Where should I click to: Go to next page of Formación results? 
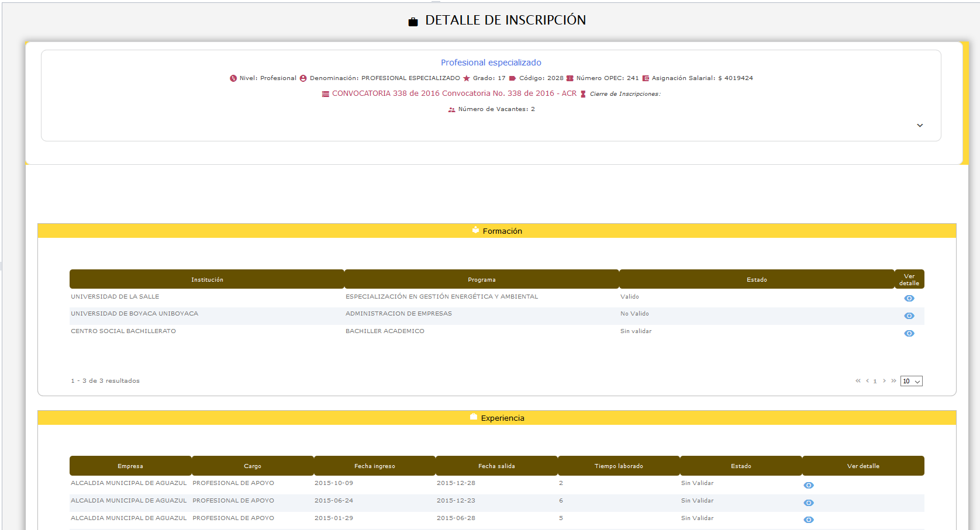point(884,381)
